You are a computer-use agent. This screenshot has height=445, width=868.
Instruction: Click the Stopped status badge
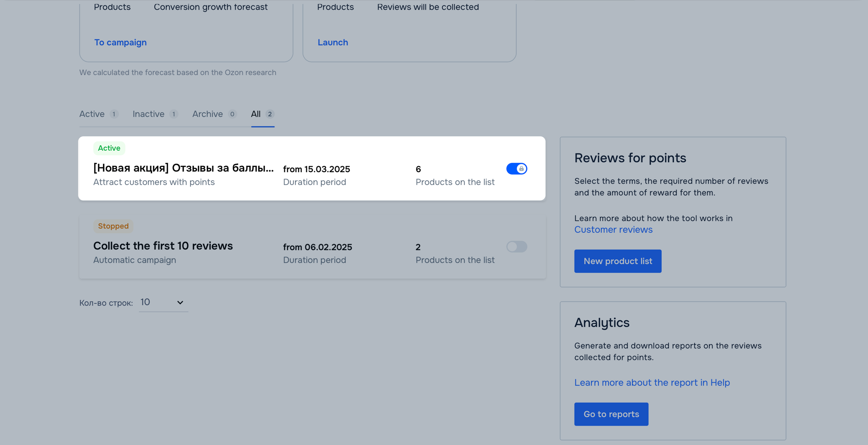(113, 226)
